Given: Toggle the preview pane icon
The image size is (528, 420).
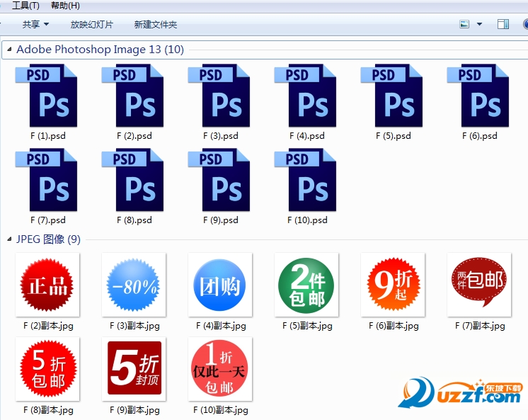Looking at the screenshot, I should 503,24.
